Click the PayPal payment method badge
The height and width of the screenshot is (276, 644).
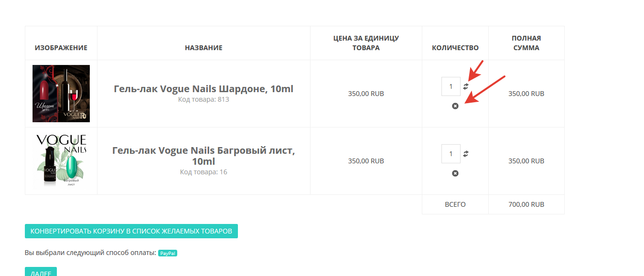coord(168,253)
